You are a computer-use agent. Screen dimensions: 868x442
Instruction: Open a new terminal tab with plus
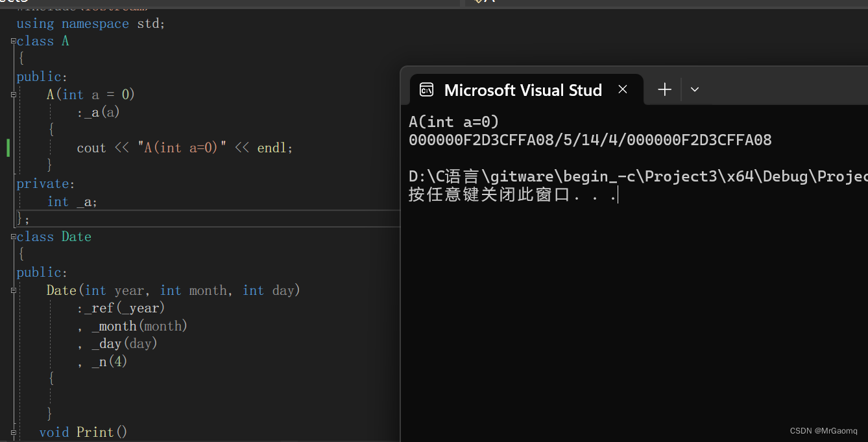664,89
